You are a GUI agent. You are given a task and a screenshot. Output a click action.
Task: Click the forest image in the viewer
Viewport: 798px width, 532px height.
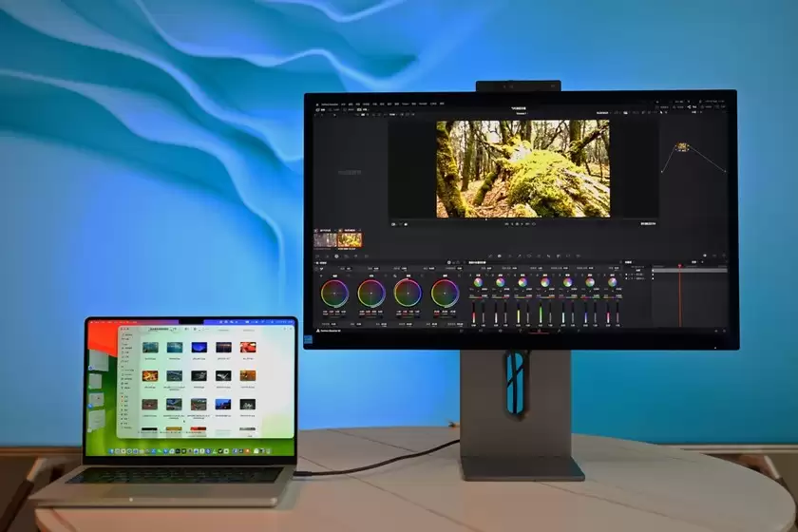coord(522,169)
